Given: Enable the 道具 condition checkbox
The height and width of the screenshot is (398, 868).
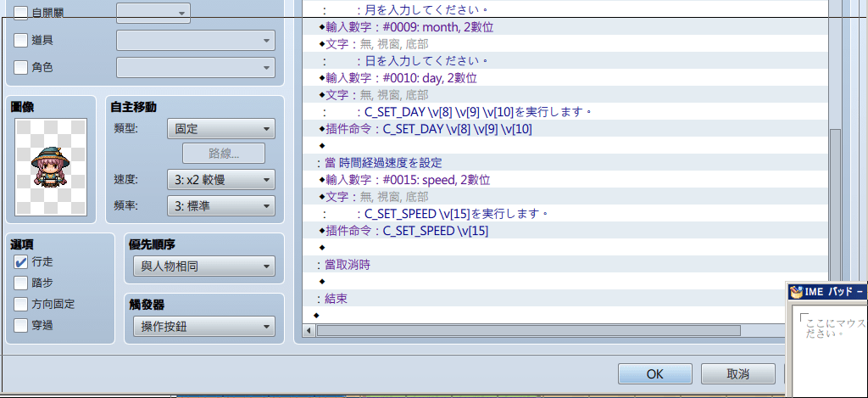Looking at the screenshot, I should (x=20, y=40).
